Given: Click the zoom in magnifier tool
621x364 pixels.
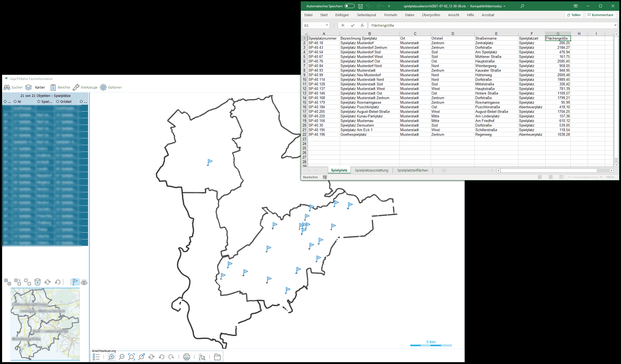Looking at the screenshot, I should coord(111,357).
